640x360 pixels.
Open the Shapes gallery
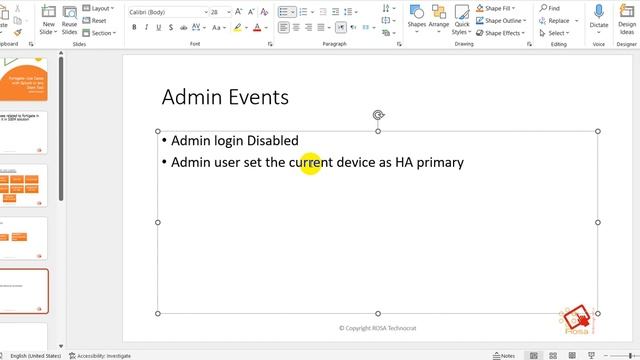(x=416, y=19)
